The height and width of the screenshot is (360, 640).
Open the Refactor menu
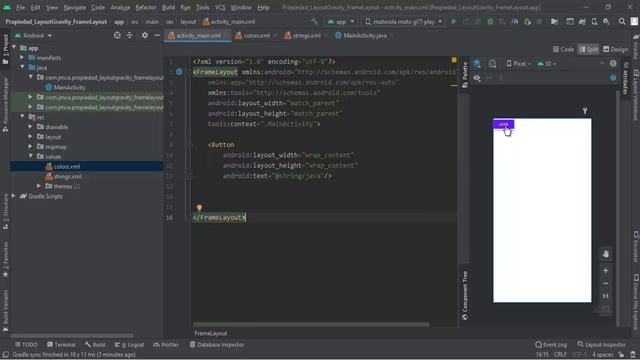point(145,7)
